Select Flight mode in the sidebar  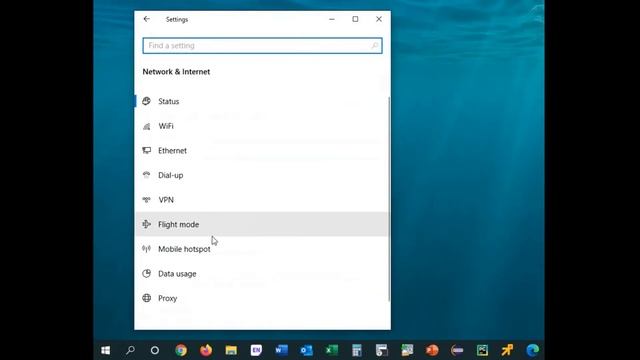tap(262, 224)
